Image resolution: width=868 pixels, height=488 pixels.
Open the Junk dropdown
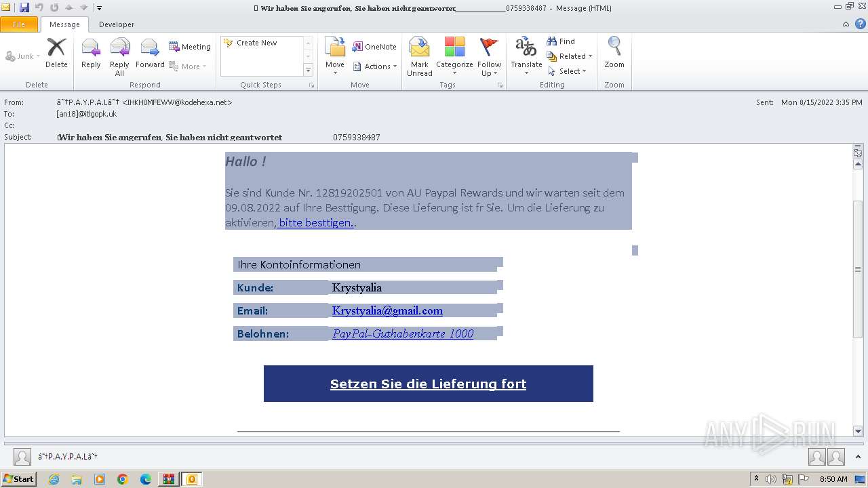click(23, 56)
